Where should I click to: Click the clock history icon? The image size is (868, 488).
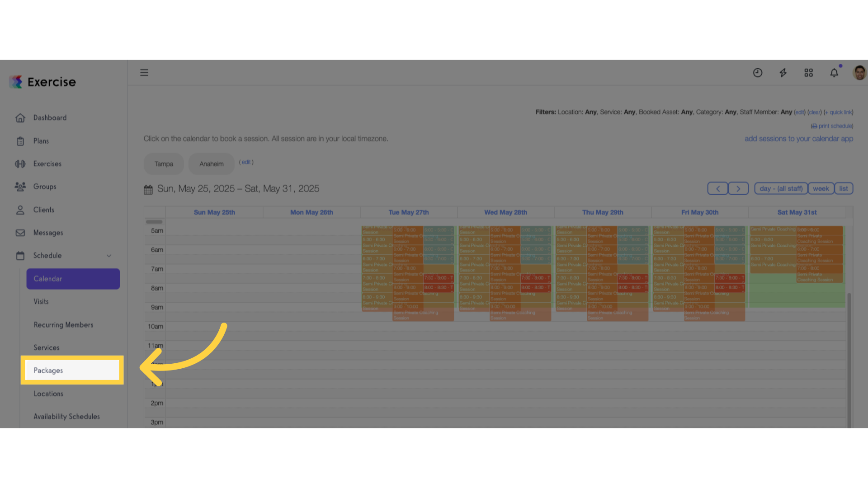758,73
